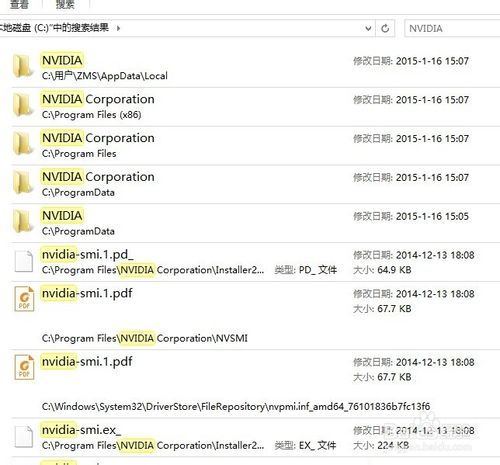
Task: Click the NVIDIA search input field
Action: click(x=452, y=28)
